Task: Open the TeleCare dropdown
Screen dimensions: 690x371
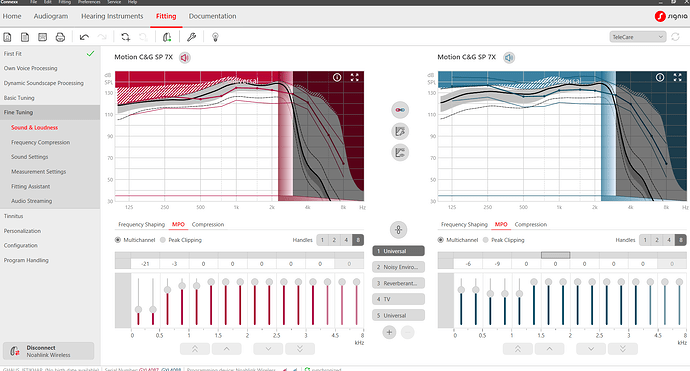Action: coord(637,37)
